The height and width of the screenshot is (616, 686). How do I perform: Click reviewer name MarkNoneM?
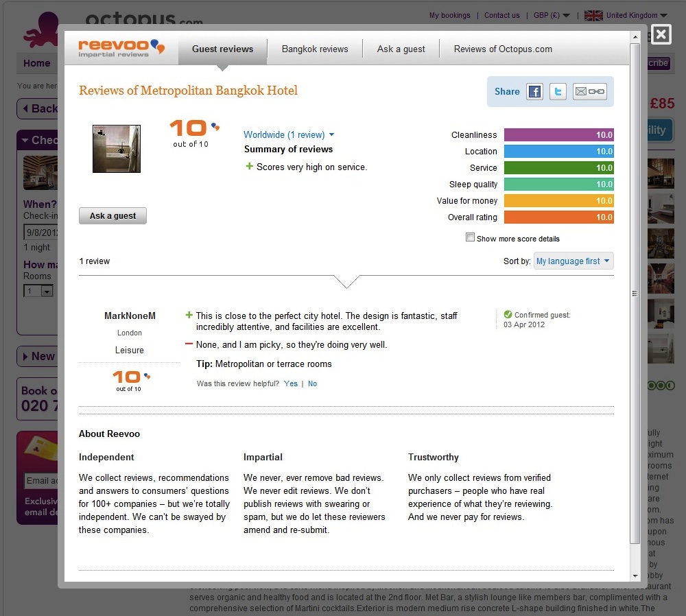click(130, 316)
